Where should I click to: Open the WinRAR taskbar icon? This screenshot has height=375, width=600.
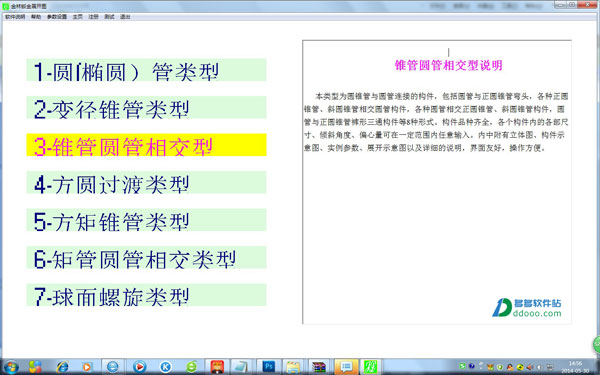click(x=318, y=367)
